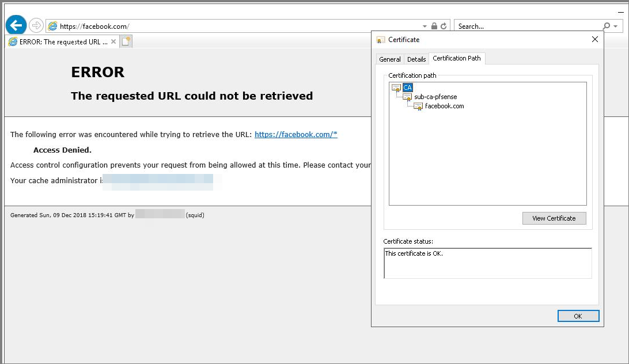
Task: Click the sub-ca-pfsense certificate icon
Action: click(x=407, y=97)
